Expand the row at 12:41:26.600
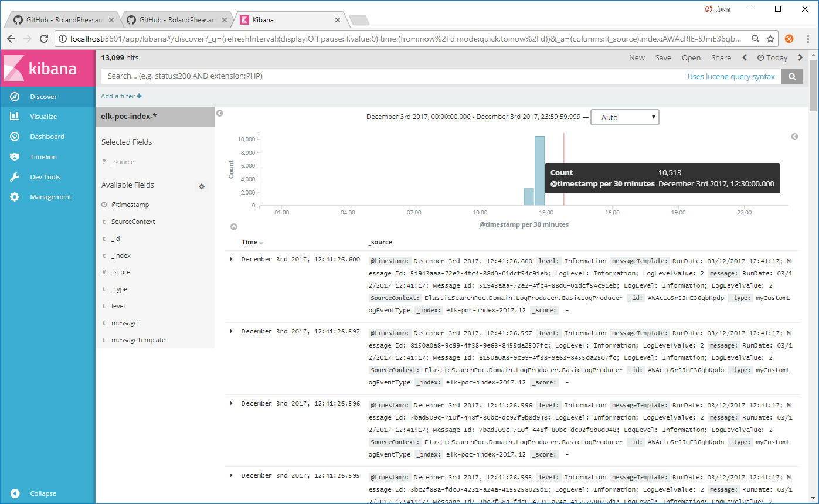Image resolution: width=819 pixels, height=504 pixels. (x=231, y=259)
